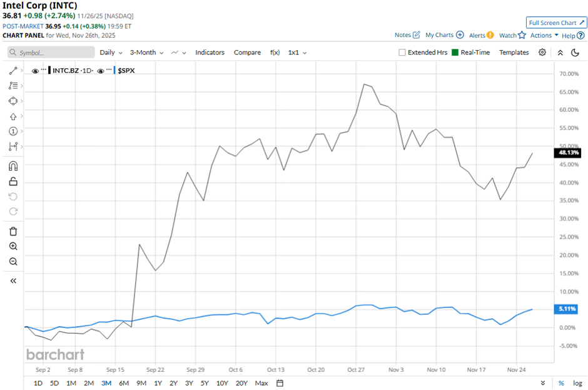Click the Symbol search field
The image size is (588, 390).
[51, 53]
